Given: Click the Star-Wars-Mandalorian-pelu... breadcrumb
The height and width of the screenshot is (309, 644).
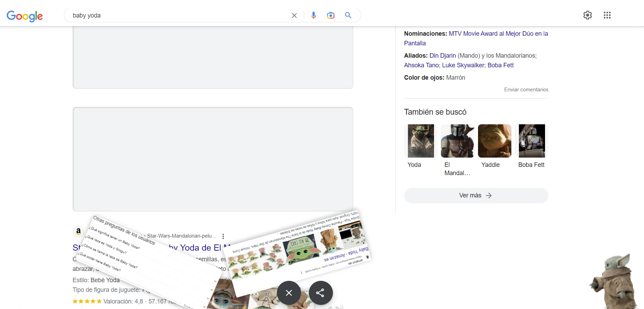Looking at the screenshot, I should (x=181, y=236).
